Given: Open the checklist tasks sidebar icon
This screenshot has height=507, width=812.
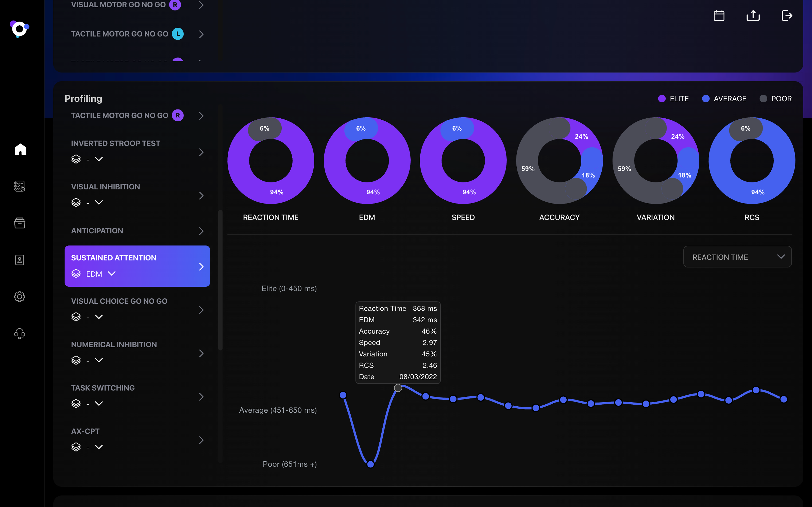Looking at the screenshot, I should pyautogui.click(x=20, y=186).
